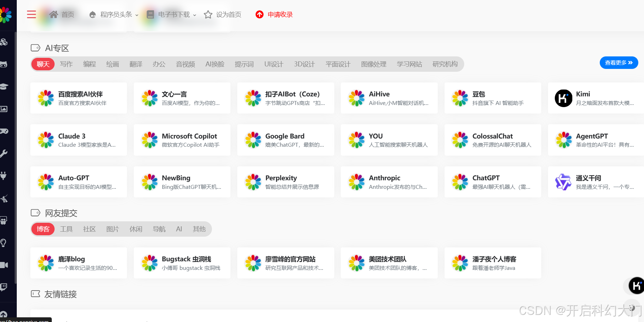Open the Microsoft Copilot card

pos(182,140)
